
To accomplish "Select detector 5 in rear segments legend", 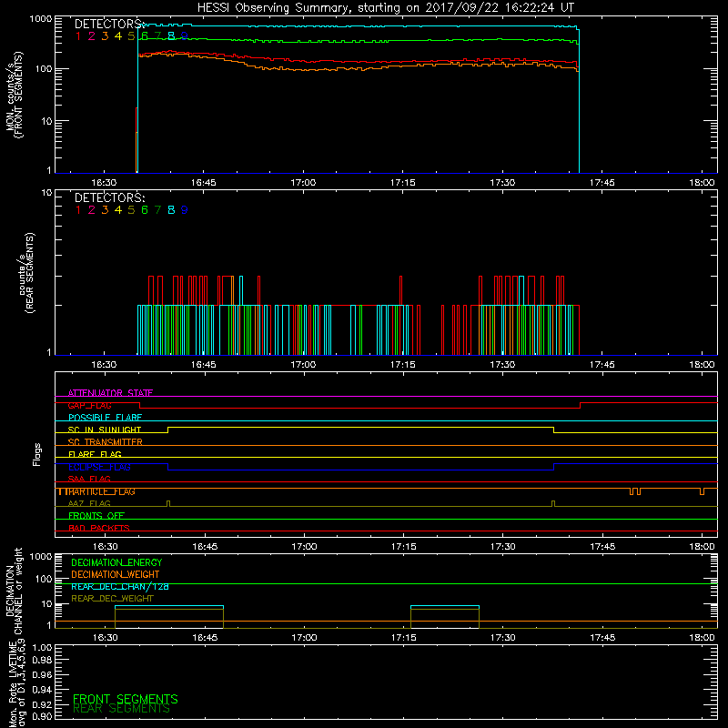I will 131,210.
